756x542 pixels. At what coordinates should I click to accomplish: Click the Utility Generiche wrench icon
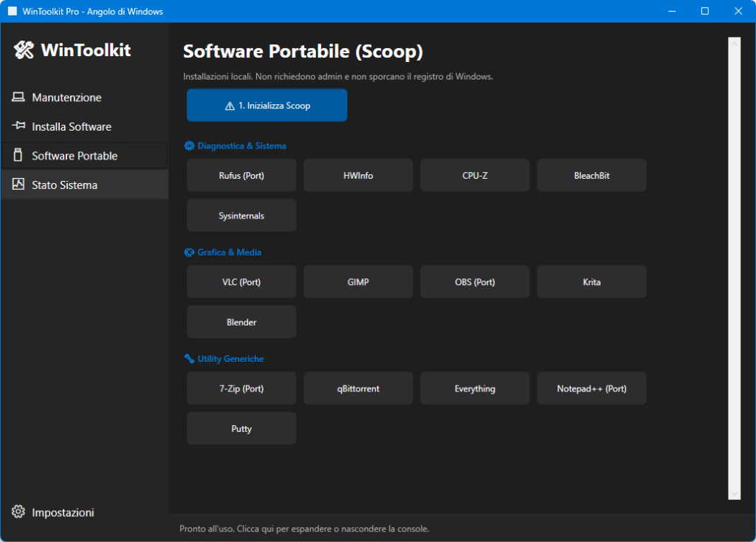189,359
